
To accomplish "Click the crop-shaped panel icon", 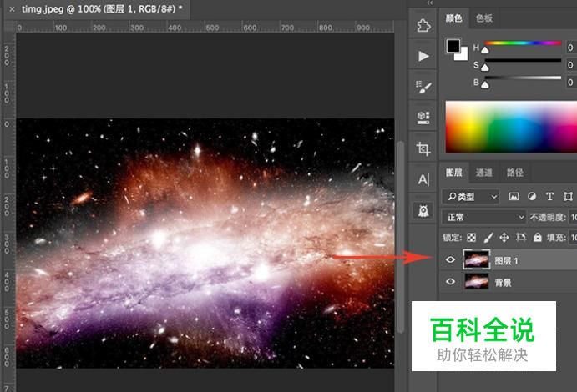I will click(423, 148).
